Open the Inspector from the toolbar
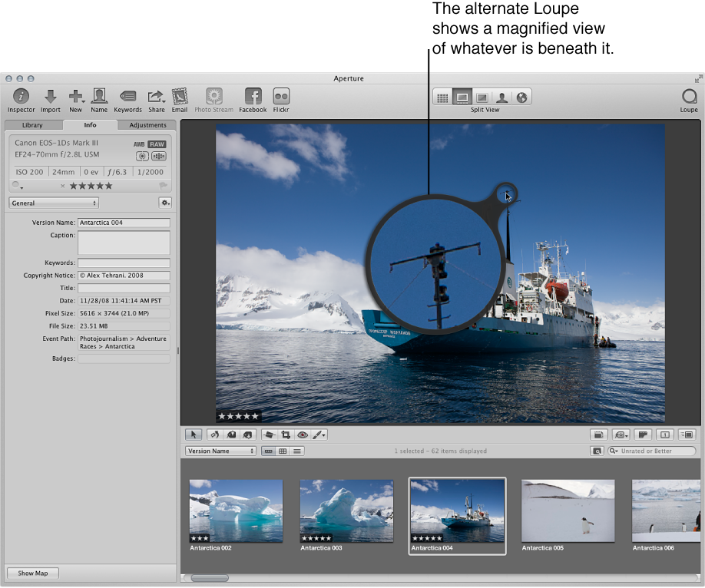This screenshot has width=705, height=588. click(21, 97)
